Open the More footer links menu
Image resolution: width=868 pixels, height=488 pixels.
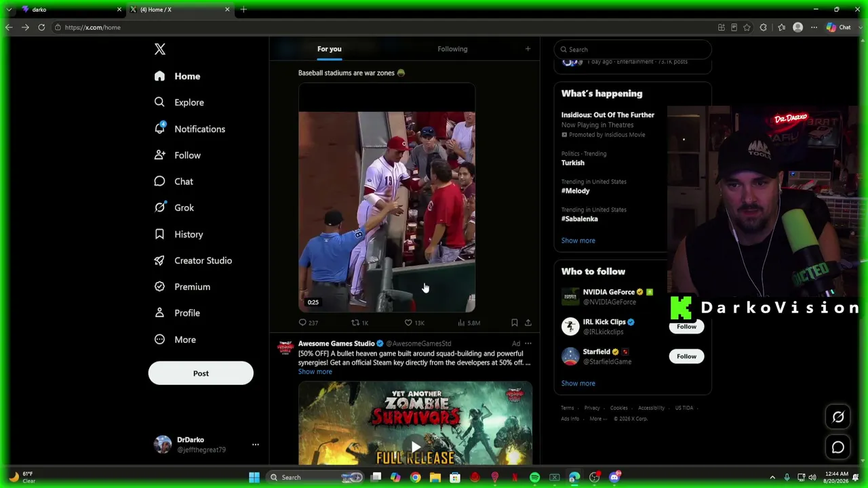597,419
